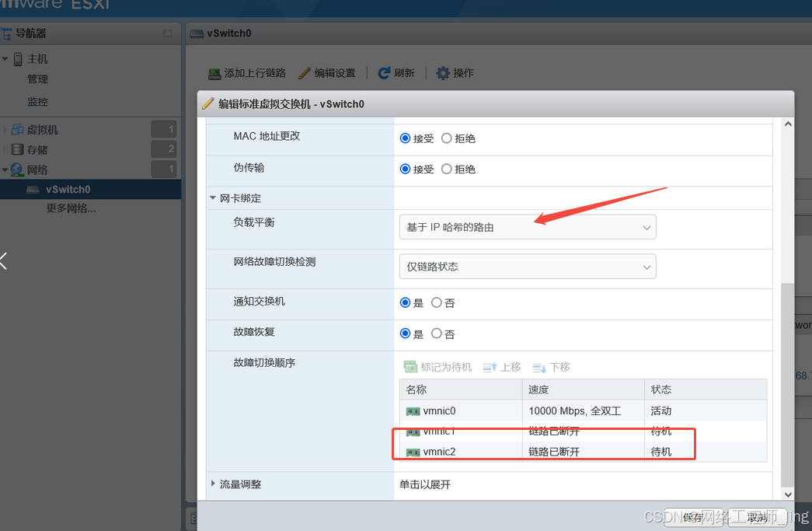The image size is (812, 531).
Task: Open the gear icon for 操作
Action: [x=443, y=73]
